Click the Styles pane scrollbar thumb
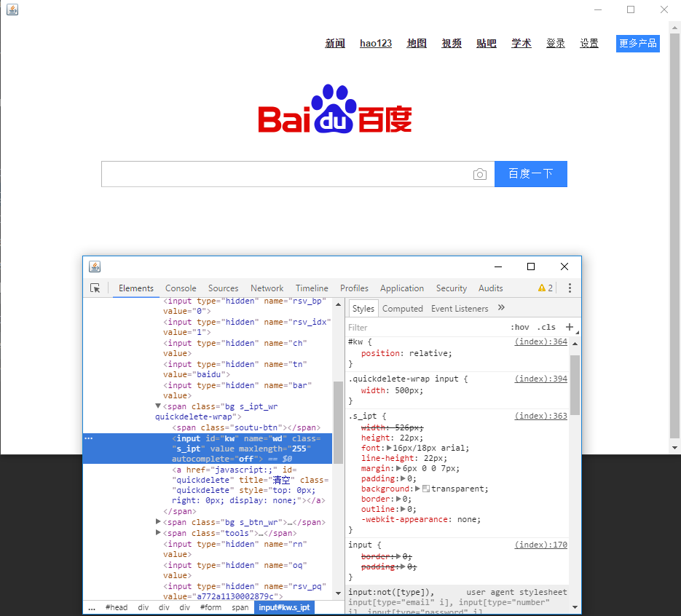Image resolution: width=681 pixels, height=616 pixels. coord(575,385)
